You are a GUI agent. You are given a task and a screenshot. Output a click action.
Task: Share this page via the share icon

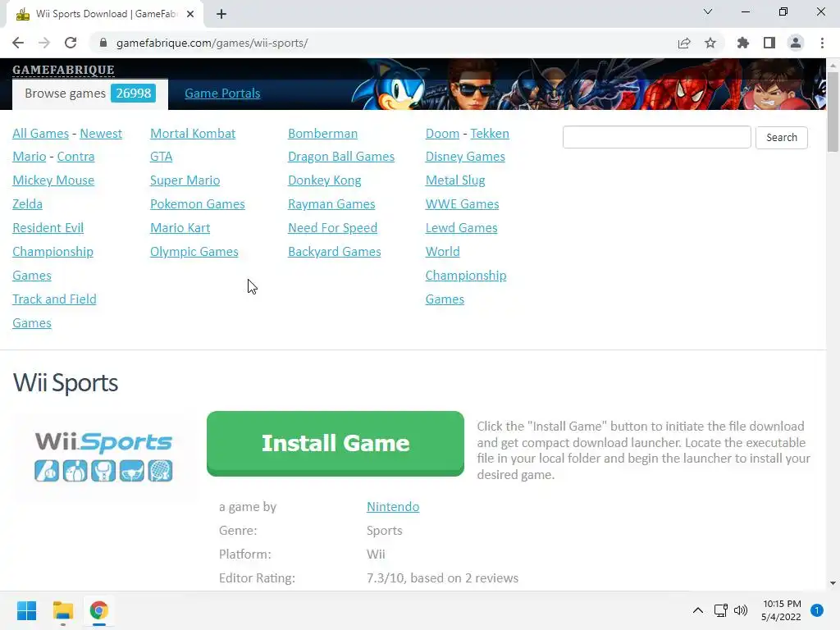pyautogui.click(x=684, y=43)
